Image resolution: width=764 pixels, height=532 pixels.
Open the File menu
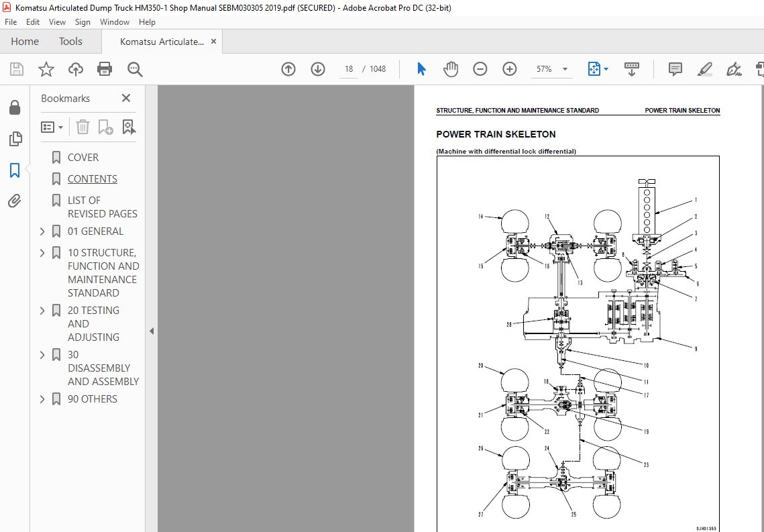(11, 22)
